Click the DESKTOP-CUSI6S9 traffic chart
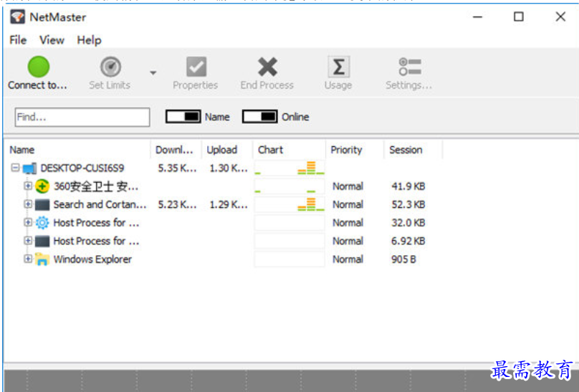 point(289,168)
